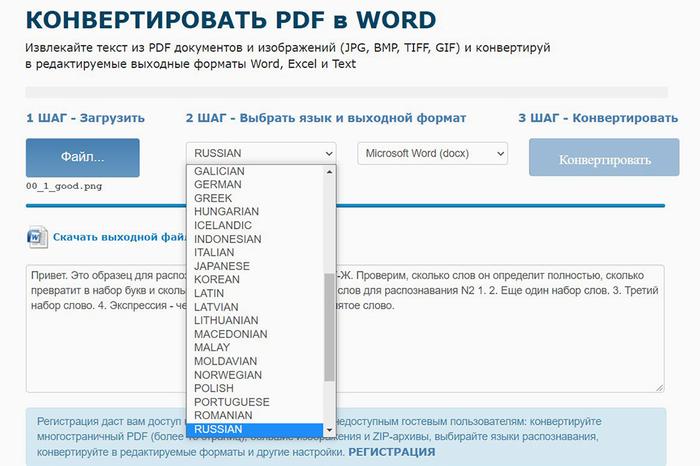Click the Word document download icon
Viewport: 700px width, 466px height.
(36, 238)
